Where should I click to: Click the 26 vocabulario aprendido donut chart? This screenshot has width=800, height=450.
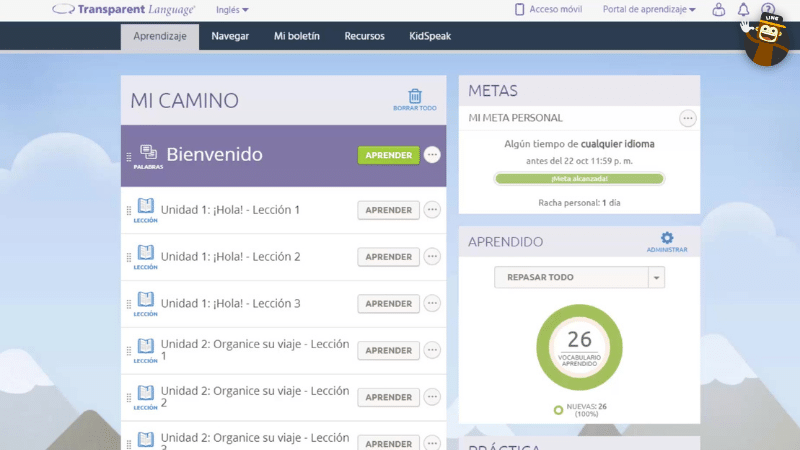point(580,347)
